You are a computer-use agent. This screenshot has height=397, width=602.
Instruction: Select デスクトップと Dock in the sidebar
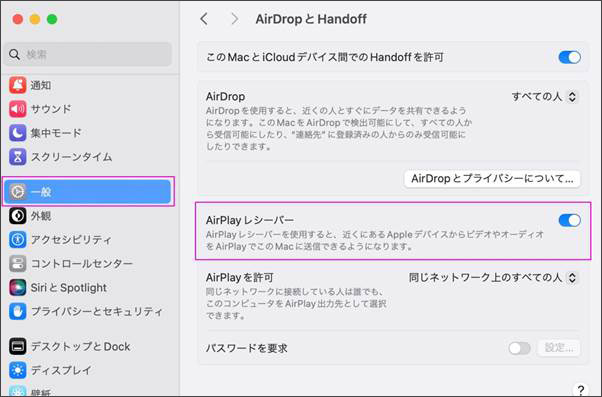88,346
